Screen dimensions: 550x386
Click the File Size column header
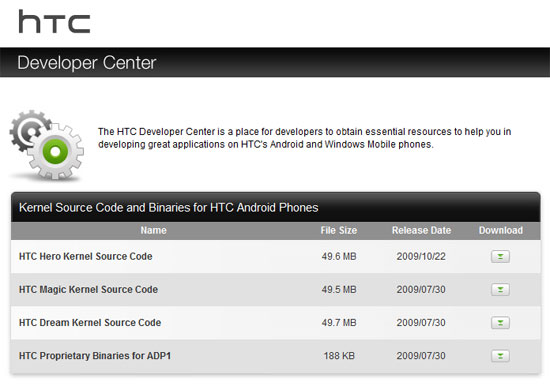(x=338, y=231)
